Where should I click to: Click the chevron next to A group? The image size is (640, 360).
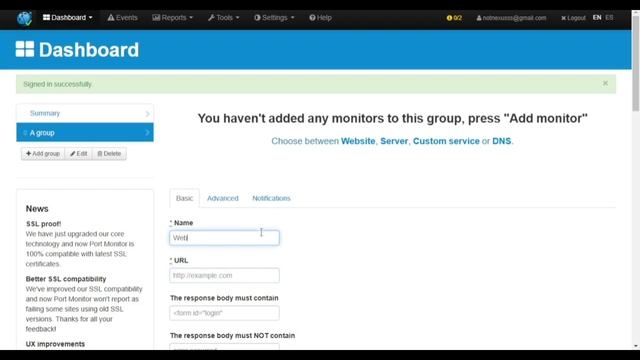pyautogui.click(x=147, y=132)
